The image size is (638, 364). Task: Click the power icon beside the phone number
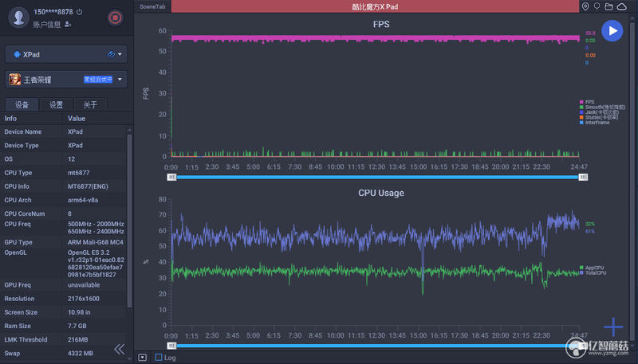[x=79, y=12]
